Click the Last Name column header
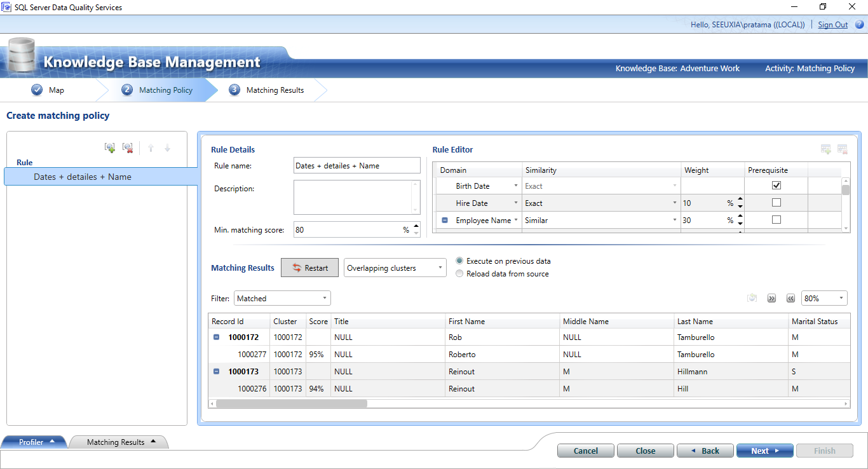The width and height of the screenshot is (868, 469). [x=731, y=322]
